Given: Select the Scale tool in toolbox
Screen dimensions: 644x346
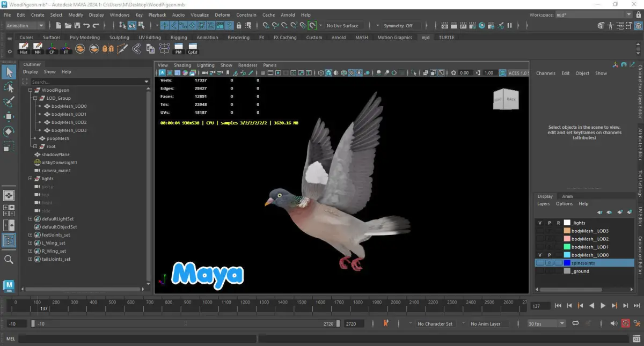Looking at the screenshot, I should (x=9, y=146).
